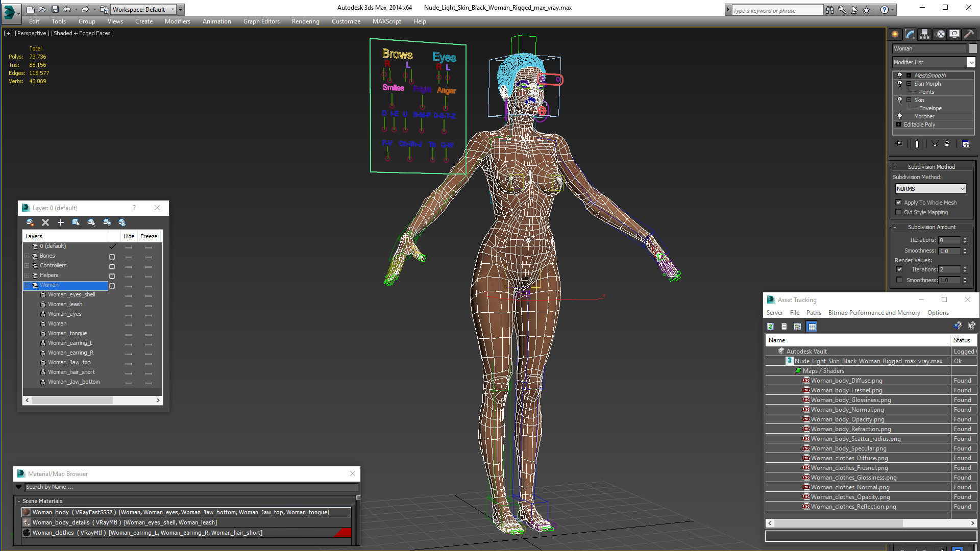Expand the Editable Poly subtree

pos(898,124)
